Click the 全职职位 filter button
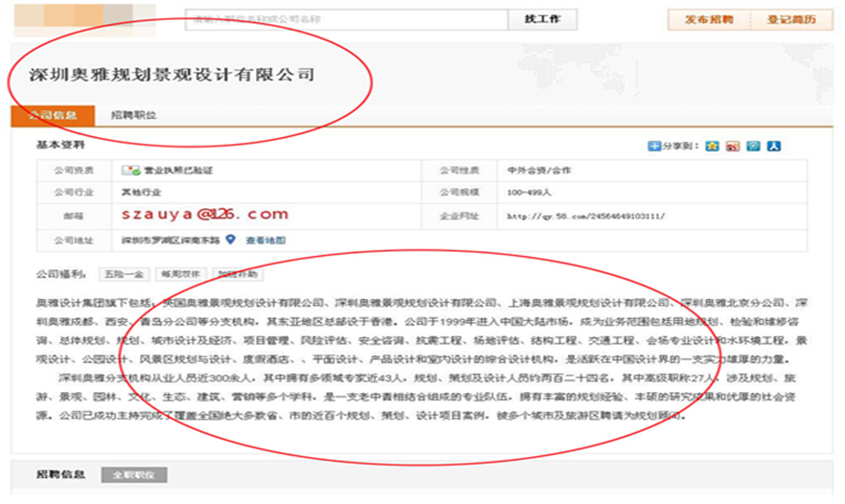845x504 pixels. tap(134, 474)
